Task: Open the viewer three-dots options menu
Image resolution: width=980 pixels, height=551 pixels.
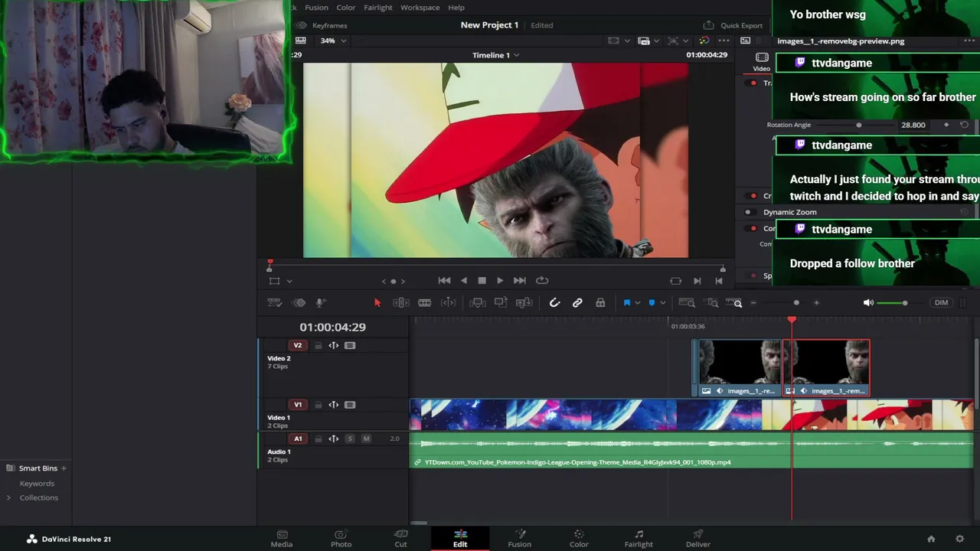Action: [724, 41]
